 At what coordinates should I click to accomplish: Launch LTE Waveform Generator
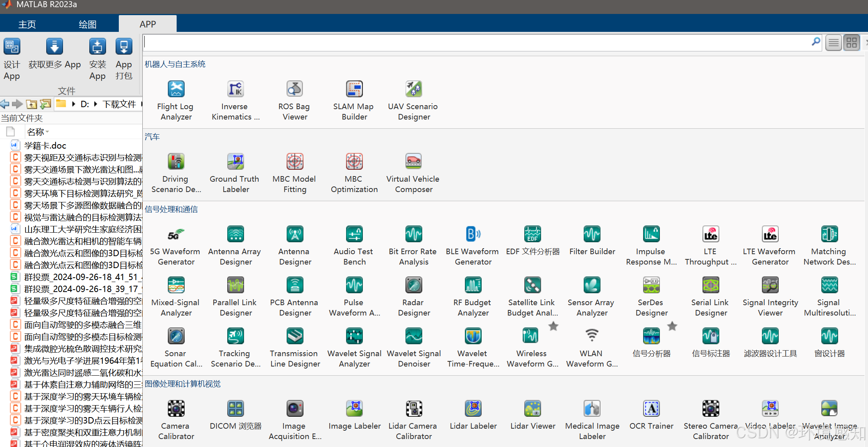(x=770, y=245)
